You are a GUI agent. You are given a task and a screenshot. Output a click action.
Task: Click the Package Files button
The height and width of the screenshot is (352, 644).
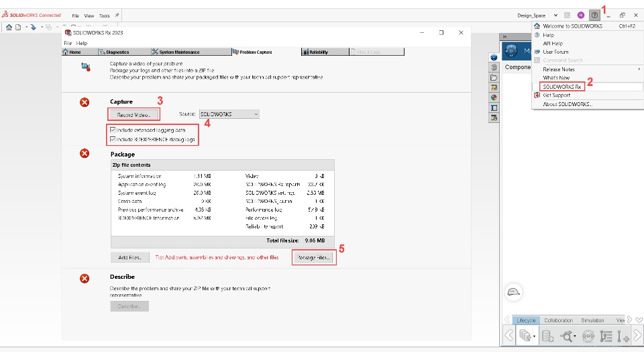(x=313, y=257)
